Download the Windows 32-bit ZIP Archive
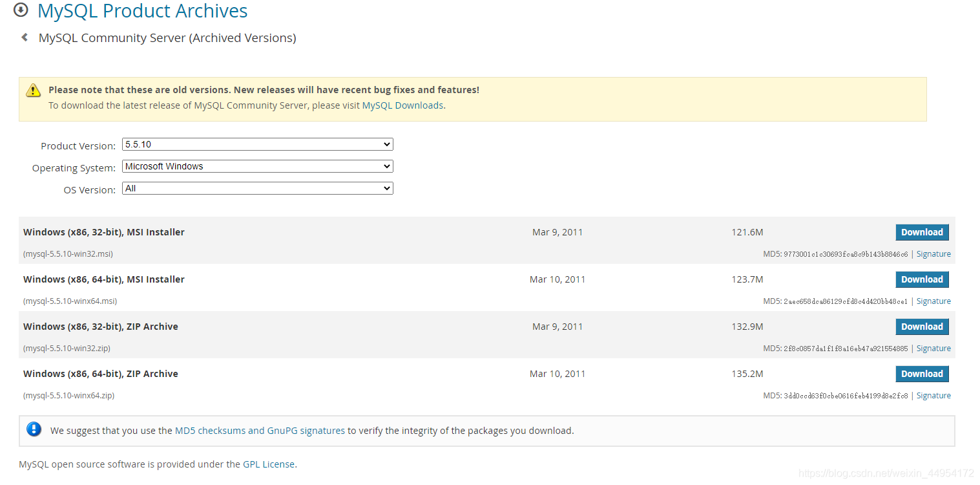The width and height of the screenshot is (980, 485). (x=922, y=327)
